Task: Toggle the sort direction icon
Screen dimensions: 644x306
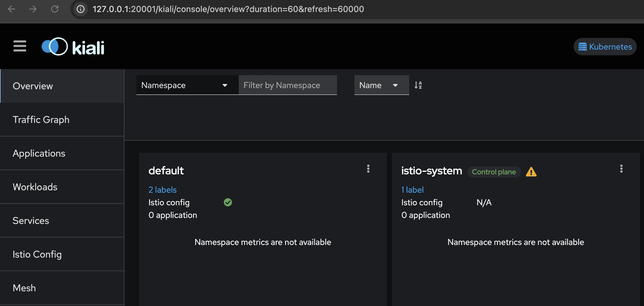Action: (x=418, y=85)
